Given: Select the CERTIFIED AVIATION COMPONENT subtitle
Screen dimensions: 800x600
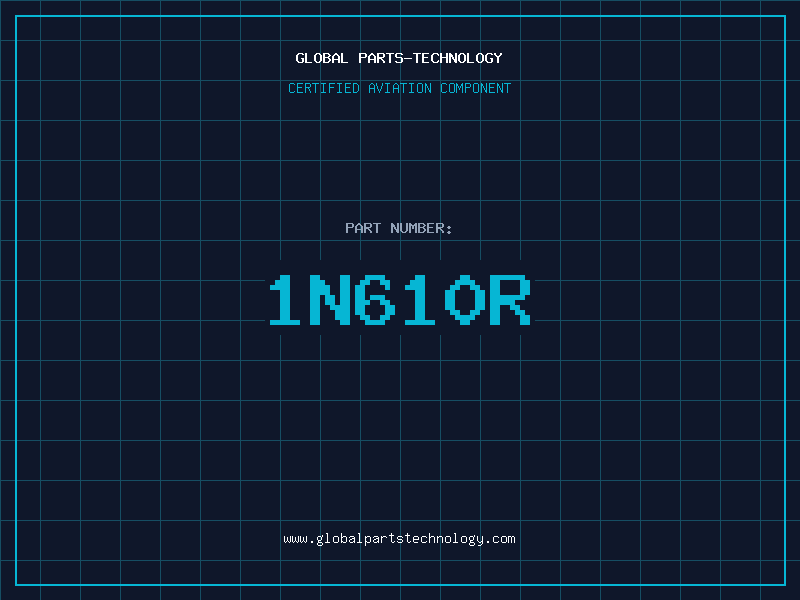Looking at the screenshot, I should [399, 88].
